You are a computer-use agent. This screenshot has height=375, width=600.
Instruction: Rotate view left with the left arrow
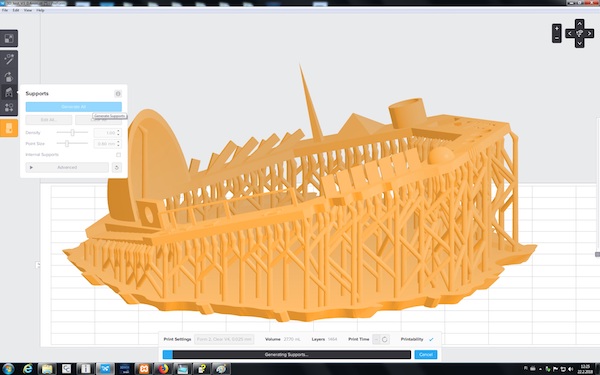pyautogui.click(x=570, y=34)
